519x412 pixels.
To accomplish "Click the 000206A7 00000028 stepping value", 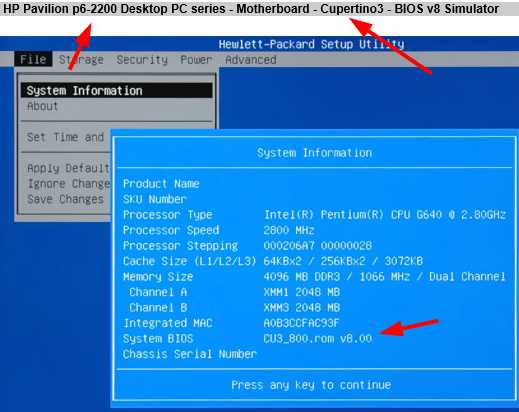I will (318, 246).
